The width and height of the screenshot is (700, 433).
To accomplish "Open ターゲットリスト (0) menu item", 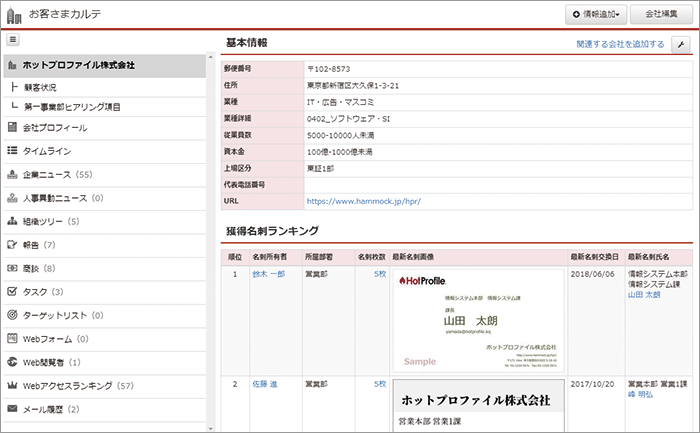I will 104,315.
